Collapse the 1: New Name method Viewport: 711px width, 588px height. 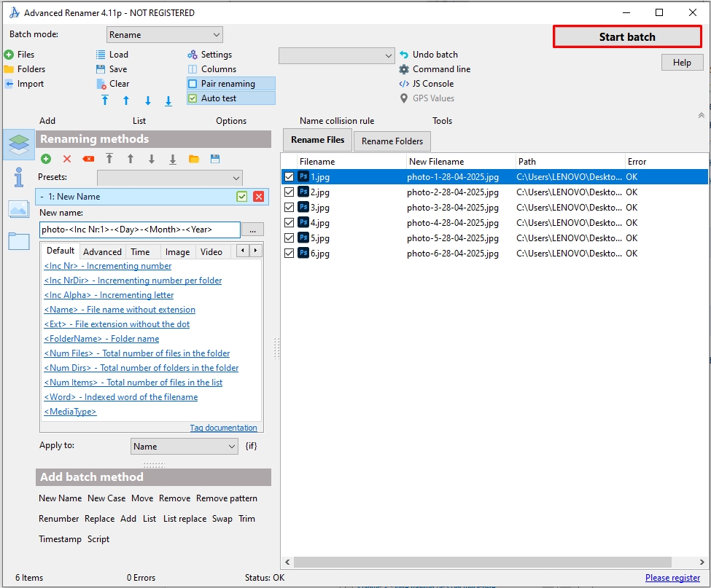(42, 197)
